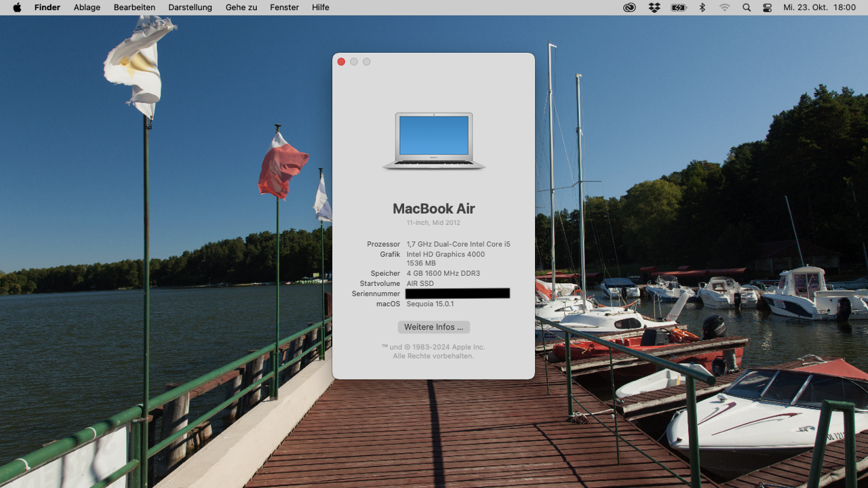868x488 pixels.
Task: Click the 1536 MB graphics memory value
Action: click(x=420, y=263)
